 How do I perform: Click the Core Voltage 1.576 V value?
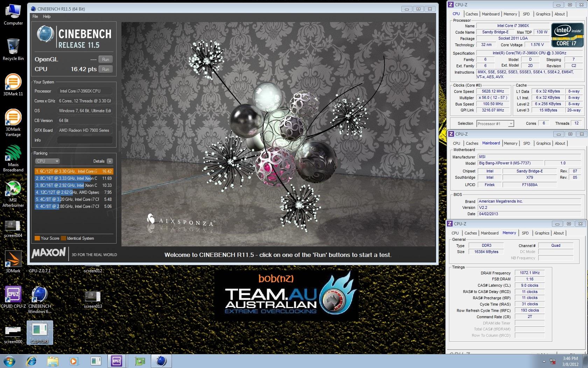point(537,45)
